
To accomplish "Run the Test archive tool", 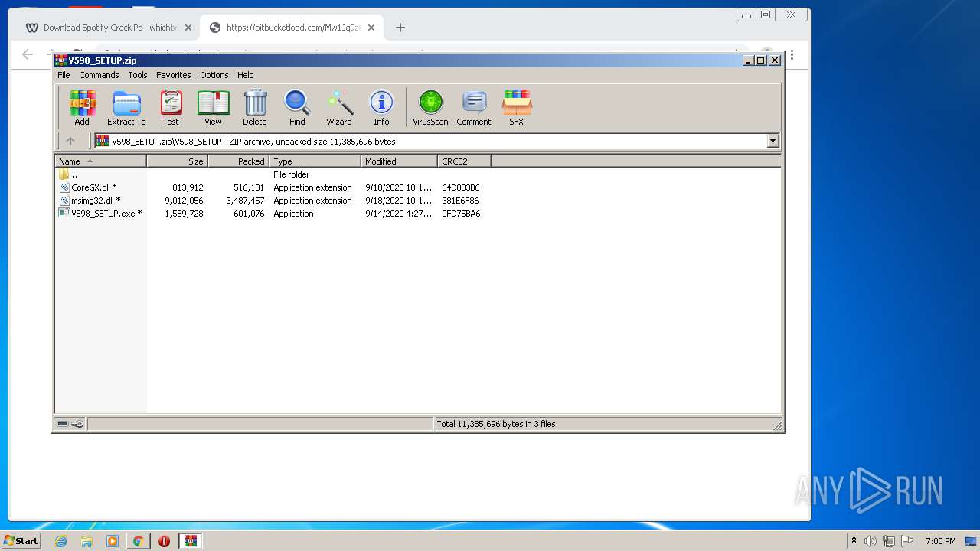I will [x=171, y=107].
